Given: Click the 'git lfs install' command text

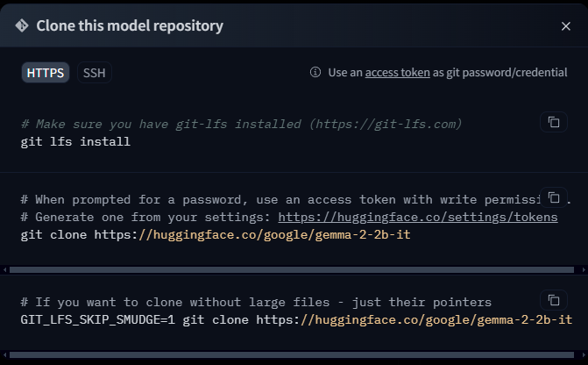Looking at the screenshot, I should [x=75, y=141].
